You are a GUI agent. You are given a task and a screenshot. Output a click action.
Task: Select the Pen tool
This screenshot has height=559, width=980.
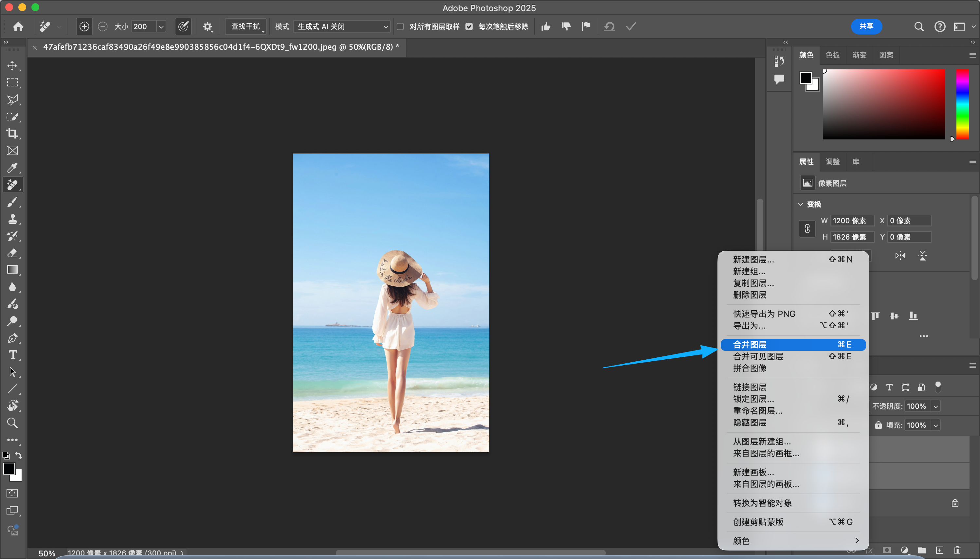tap(12, 338)
